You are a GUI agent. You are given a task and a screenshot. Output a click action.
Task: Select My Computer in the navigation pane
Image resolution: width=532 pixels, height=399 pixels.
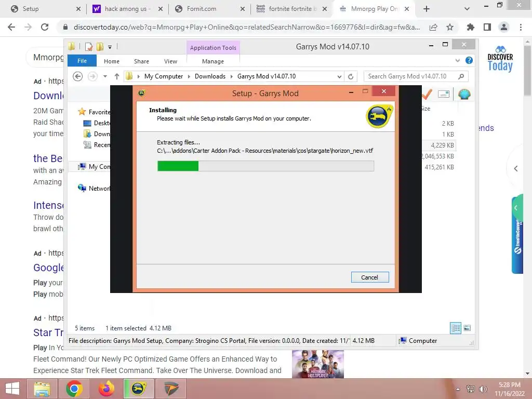(x=95, y=167)
